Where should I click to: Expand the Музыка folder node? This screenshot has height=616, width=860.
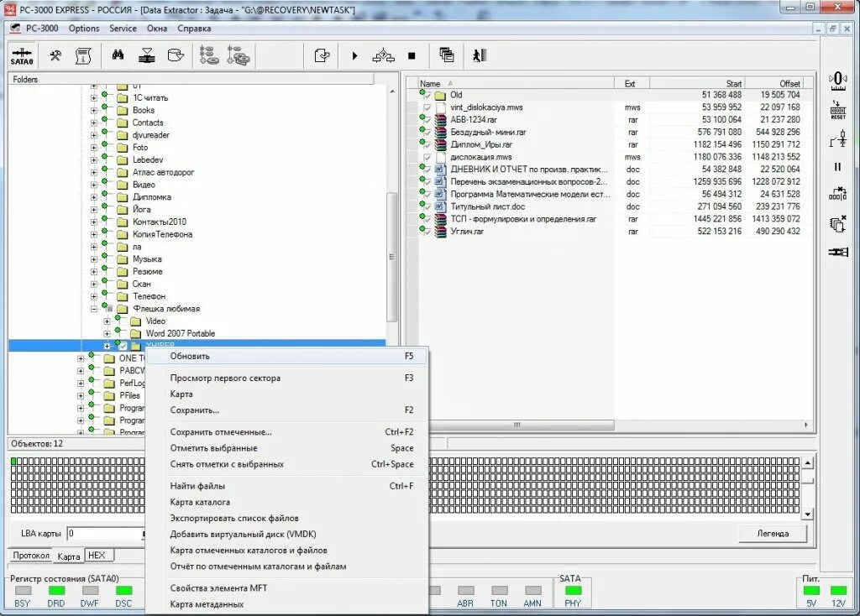click(94, 259)
